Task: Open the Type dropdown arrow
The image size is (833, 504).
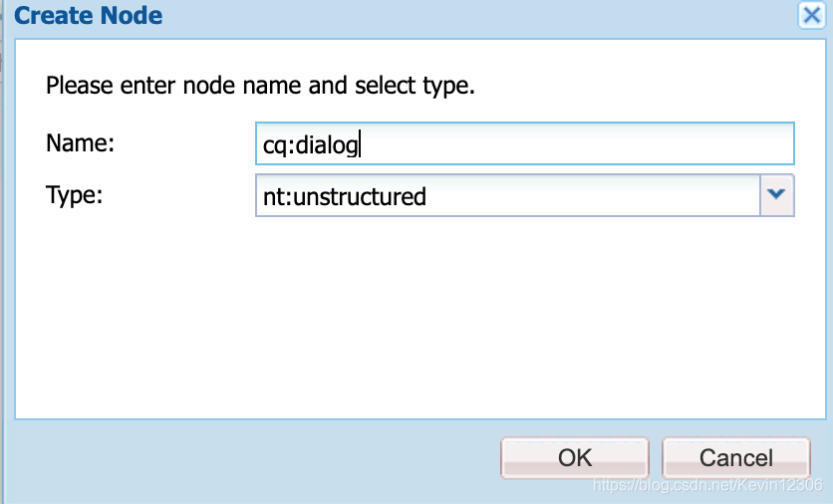Action: 776,195
